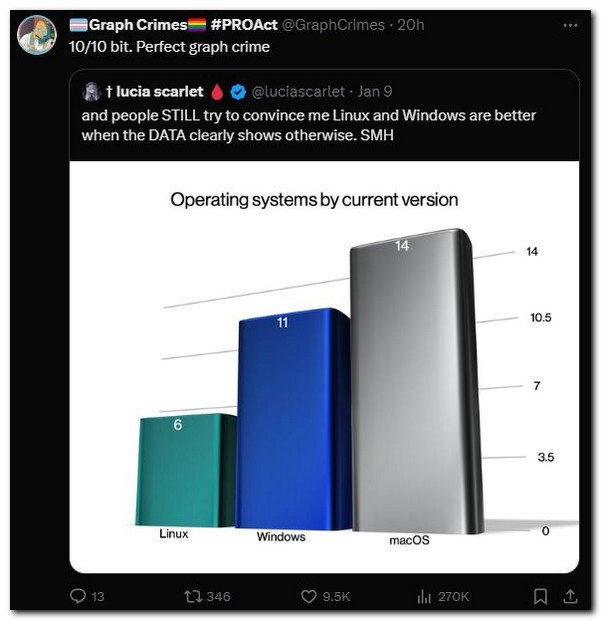Like the tweet with the heart icon
This screenshot has height=621, width=602.
309,596
